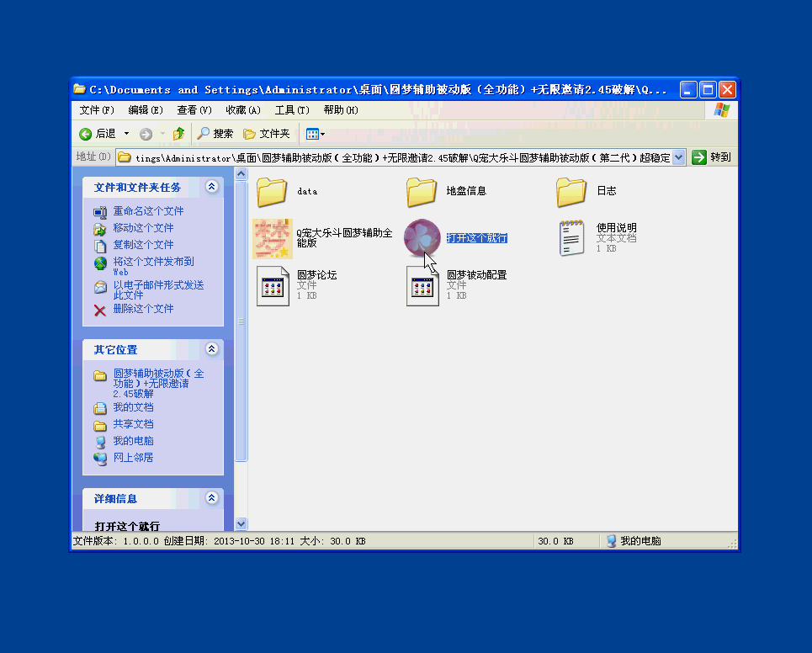Click the copy file task icon
Screen dimensions: 812x653
(x=100, y=246)
